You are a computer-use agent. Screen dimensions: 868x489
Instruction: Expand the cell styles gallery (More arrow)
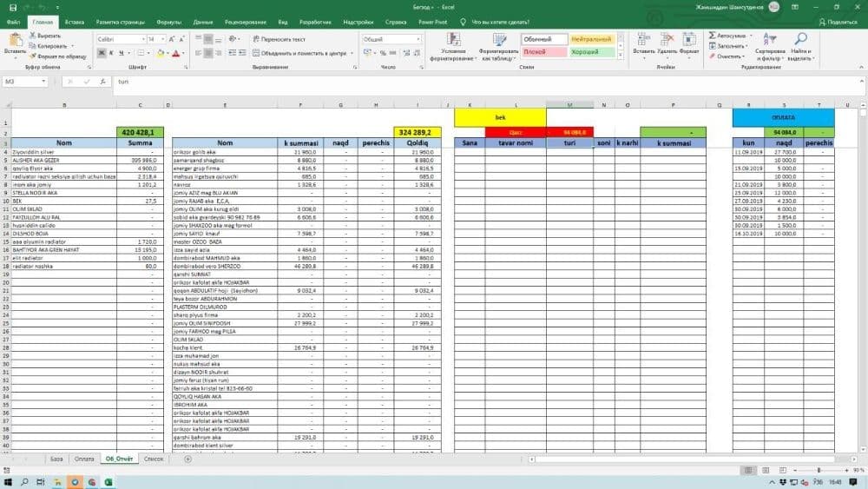point(621,56)
